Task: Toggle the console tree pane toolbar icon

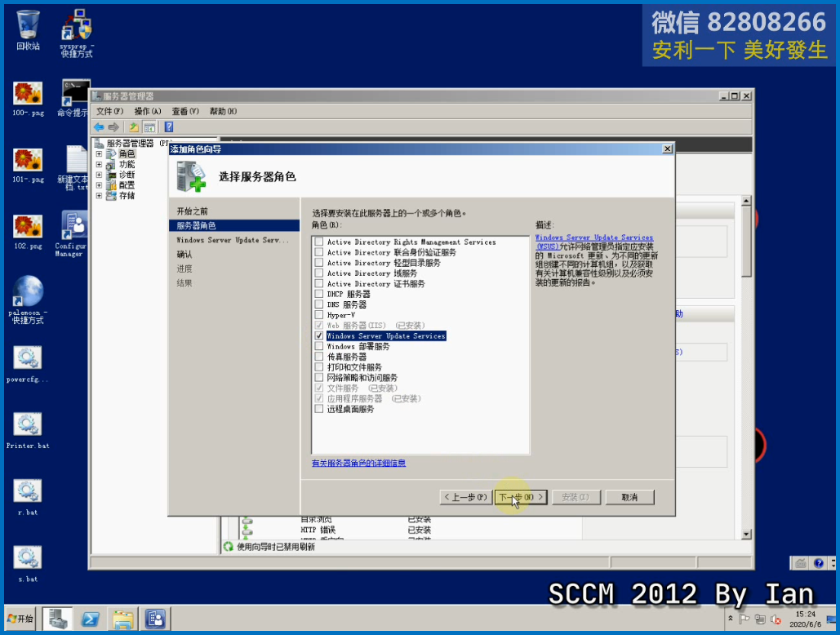Action: pyautogui.click(x=149, y=127)
